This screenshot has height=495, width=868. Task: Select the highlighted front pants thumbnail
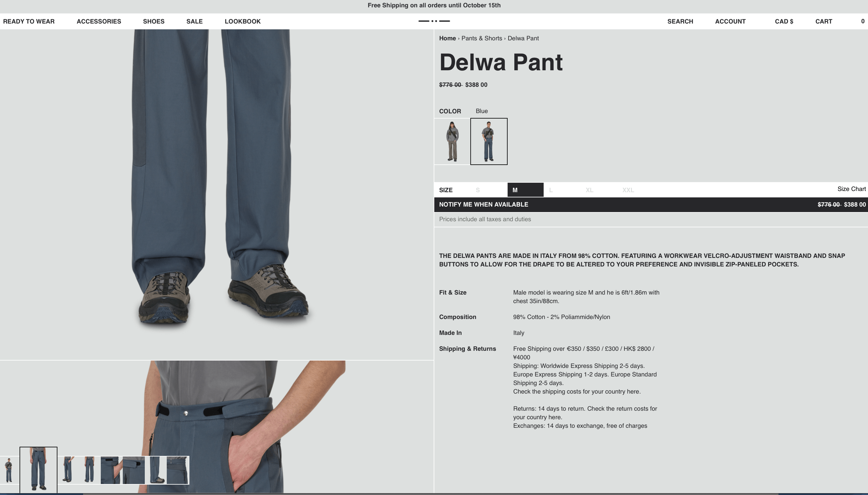(x=38, y=470)
